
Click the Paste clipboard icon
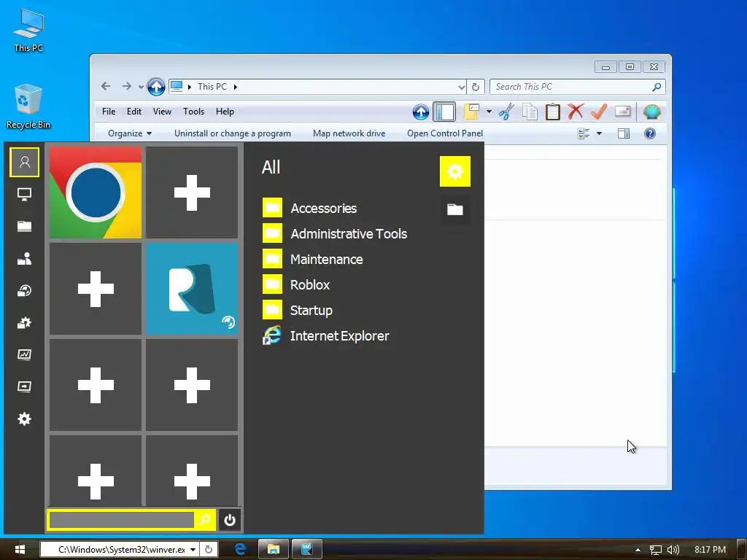[553, 112]
